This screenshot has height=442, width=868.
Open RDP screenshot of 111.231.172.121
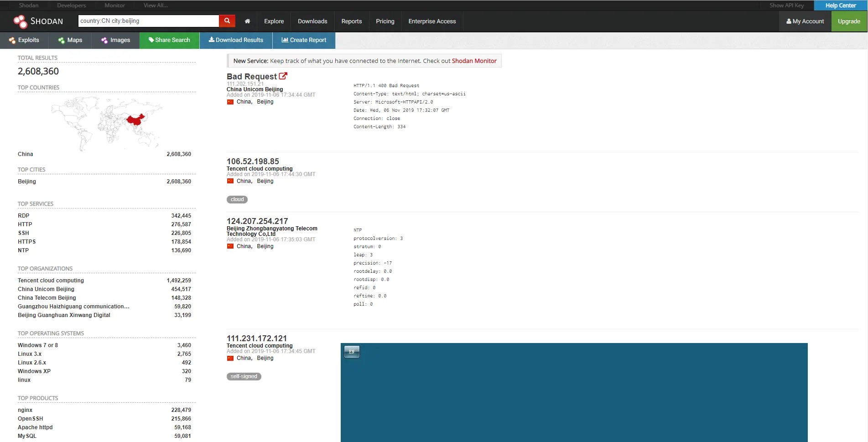point(574,392)
